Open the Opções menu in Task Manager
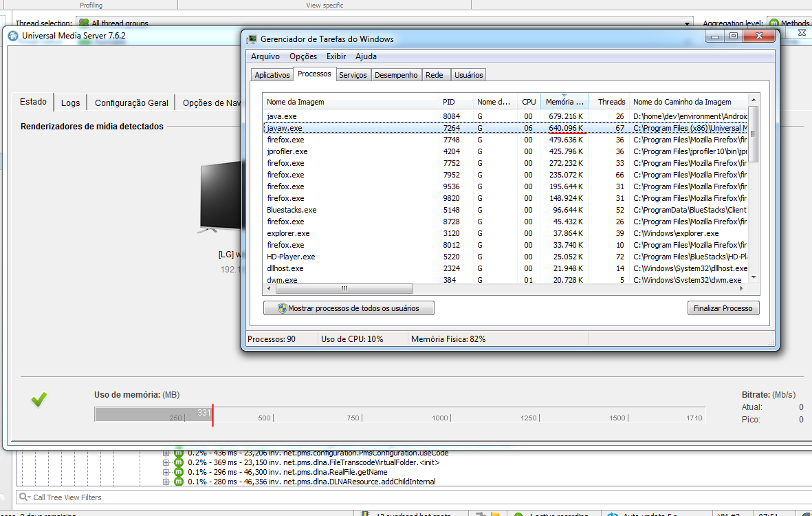Screen dimensions: 812x516 click(303, 56)
